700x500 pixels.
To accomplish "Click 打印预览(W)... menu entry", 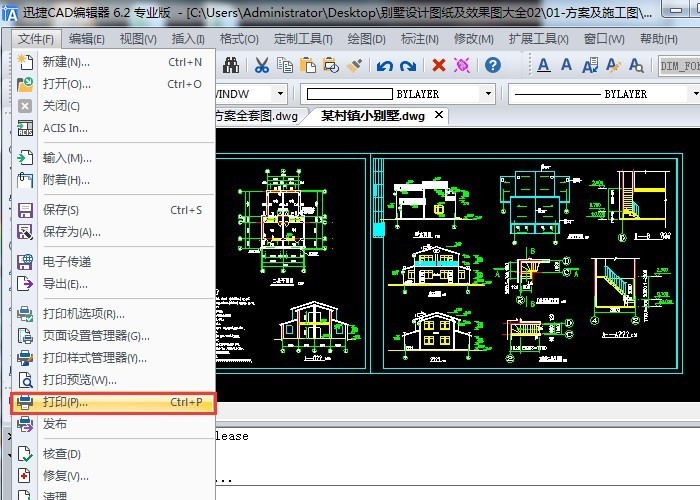I will 79,380.
